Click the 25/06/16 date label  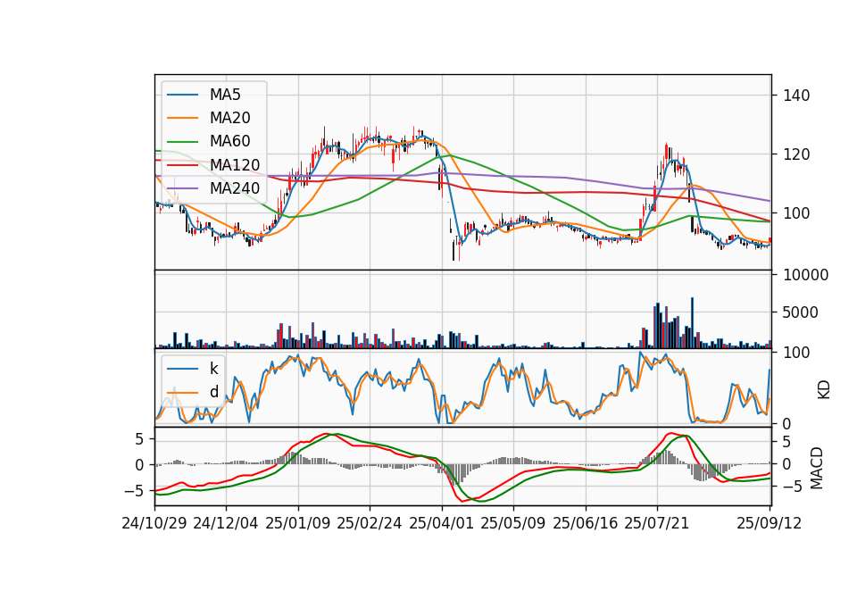pyautogui.click(x=586, y=523)
